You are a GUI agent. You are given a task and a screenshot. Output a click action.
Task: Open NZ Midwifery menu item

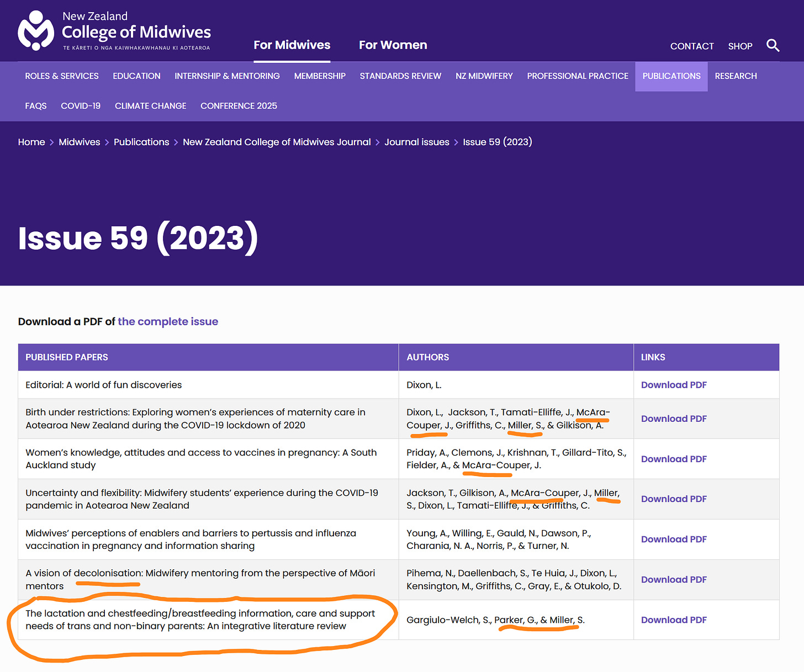point(484,76)
